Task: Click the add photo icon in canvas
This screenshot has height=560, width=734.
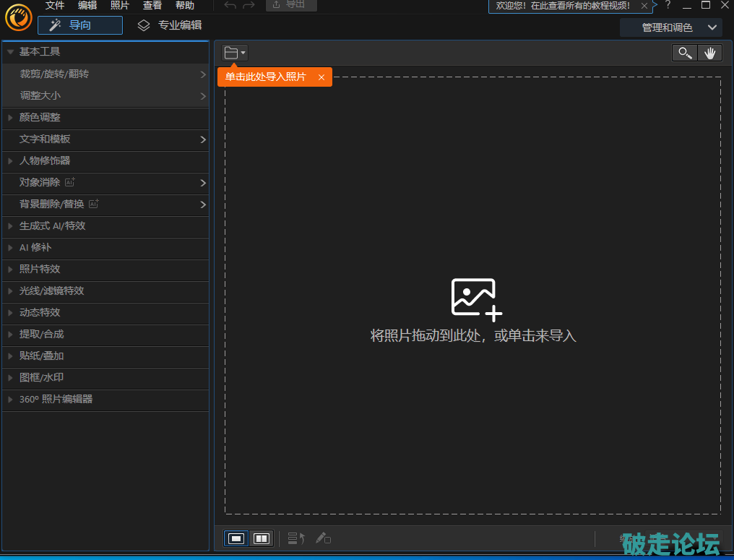Action: pos(476,298)
